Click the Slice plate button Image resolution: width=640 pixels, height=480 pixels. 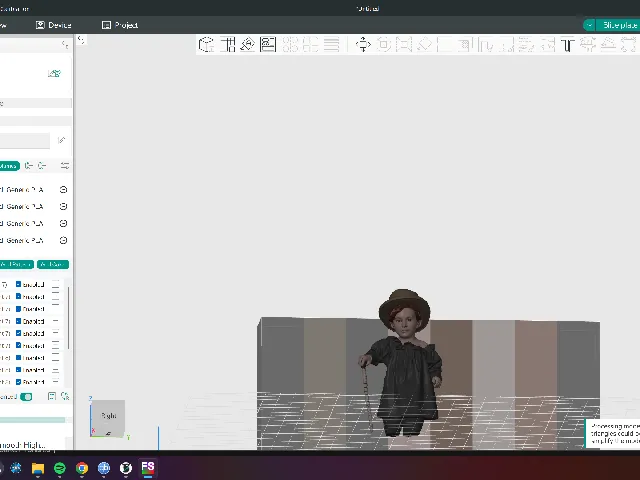point(619,25)
